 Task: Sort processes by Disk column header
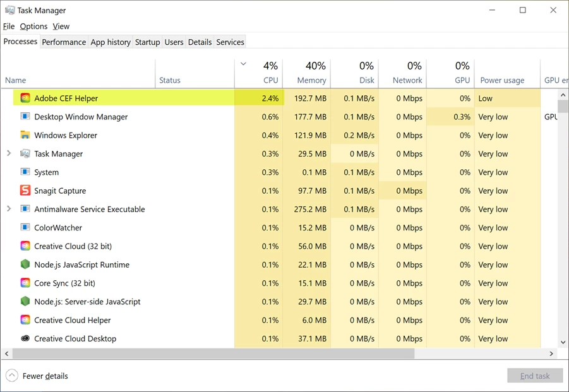(354, 74)
